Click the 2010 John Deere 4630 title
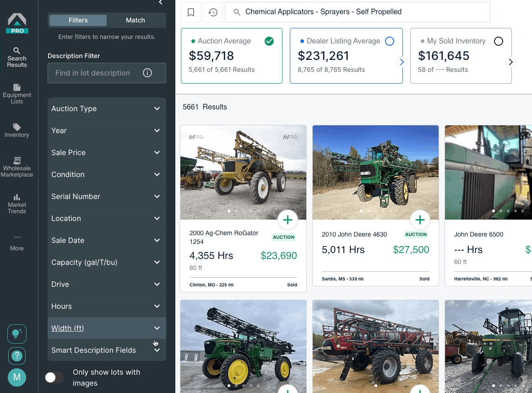This screenshot has width=532, height=393. click(x=354, y=234)
